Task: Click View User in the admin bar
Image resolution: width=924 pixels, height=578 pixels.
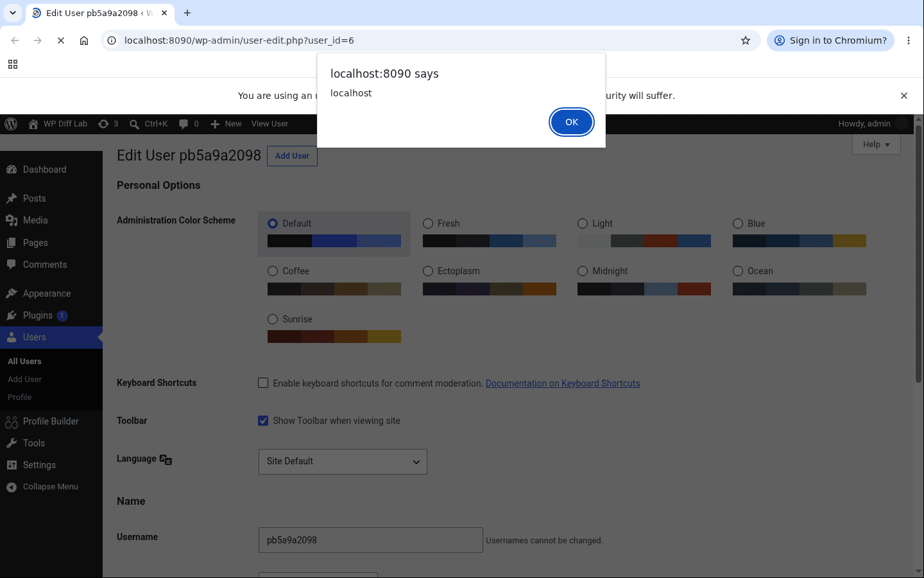Action: pos(269,124)
